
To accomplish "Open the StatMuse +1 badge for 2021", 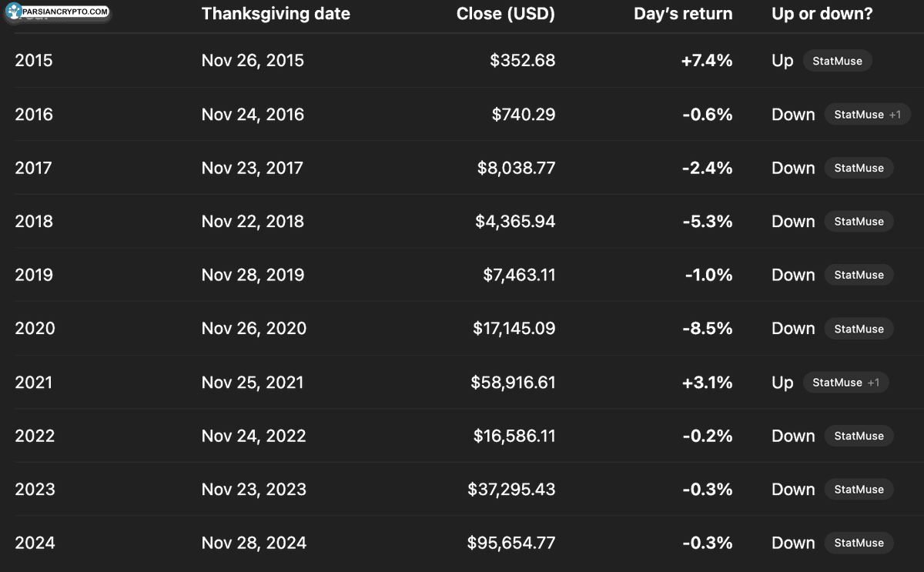I will [845, 383].
